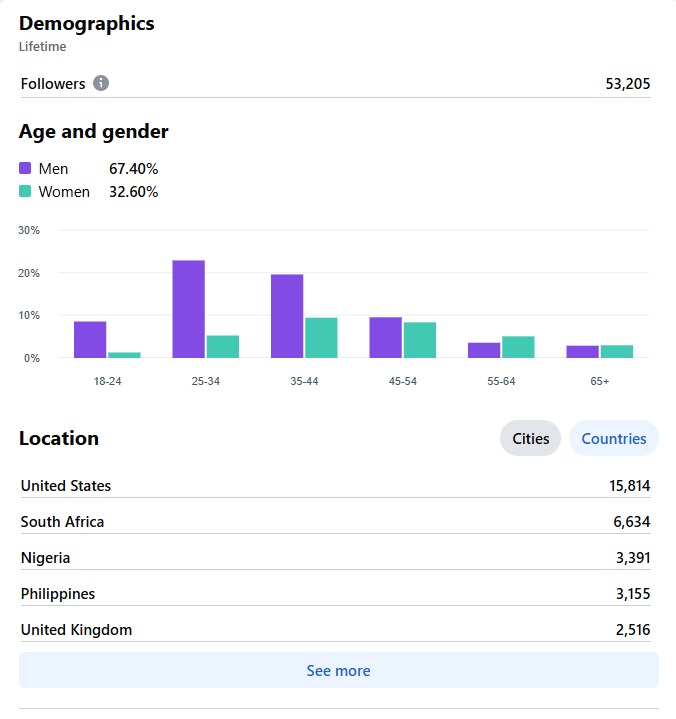Switch to the Cities location tab
The height and width of the screenshot is (719, 676).
530,438
